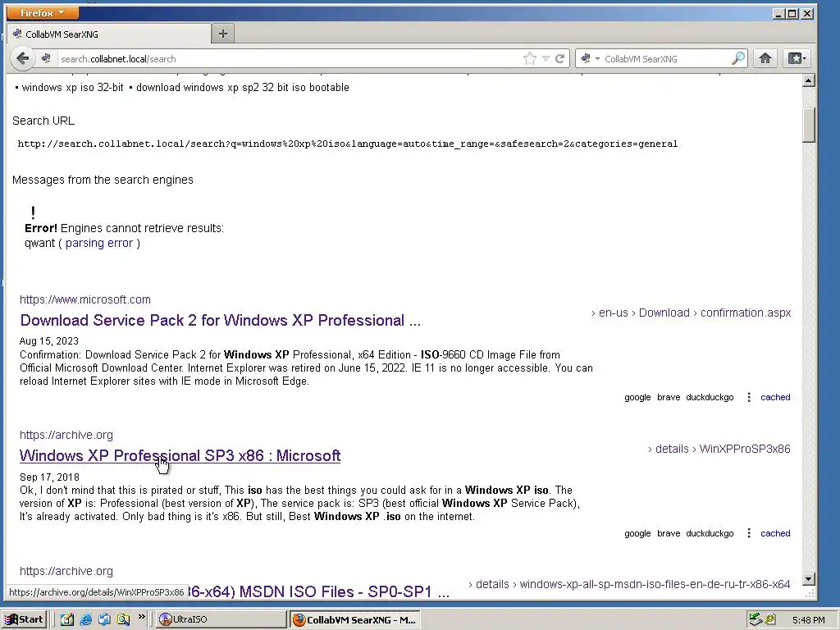Click the first system tray network icon
The width and height of the screenshot is (840, 630).
tap(756, 619)
